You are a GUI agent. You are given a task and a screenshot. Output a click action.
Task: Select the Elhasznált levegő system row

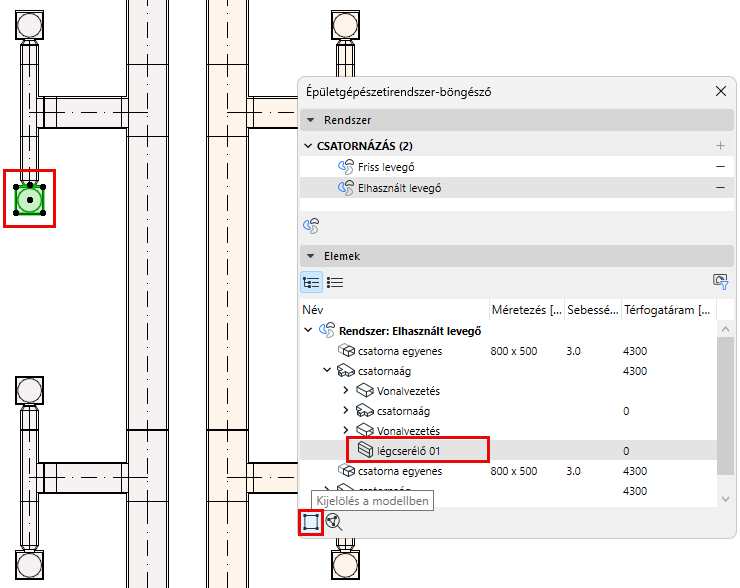517,188
